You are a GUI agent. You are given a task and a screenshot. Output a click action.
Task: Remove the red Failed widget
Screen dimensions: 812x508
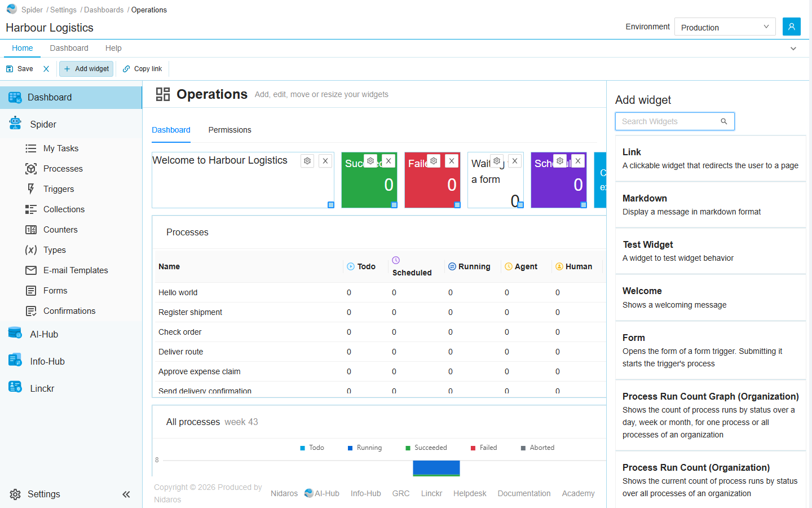click(452, 161)
